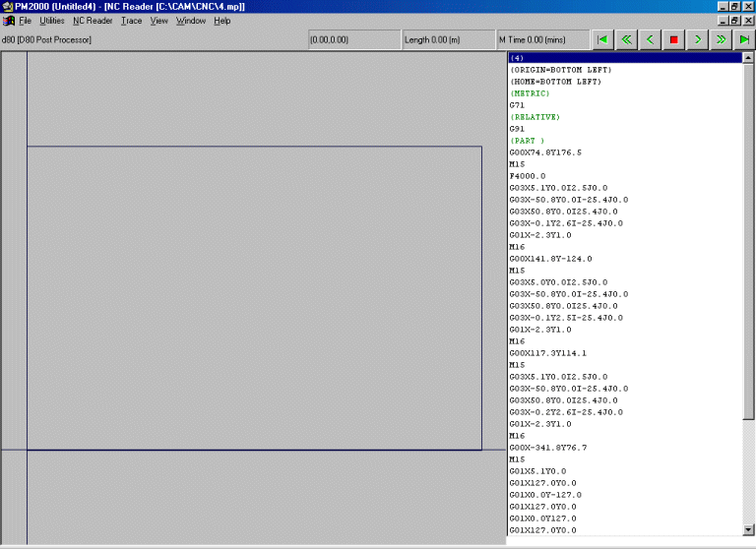Screen dimensions: 756x549
Task: Open the NC Reader menu
Action: click(x=93, y=21)
